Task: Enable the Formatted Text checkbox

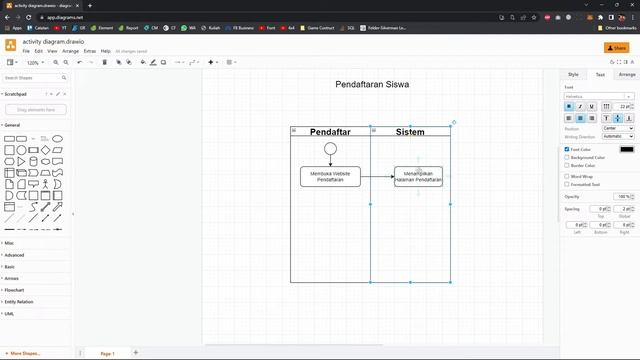Action: tap(567, 184)
